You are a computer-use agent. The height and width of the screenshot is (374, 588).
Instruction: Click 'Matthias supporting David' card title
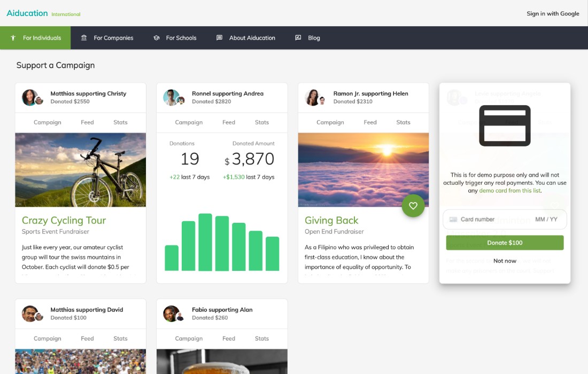[87, 310]
